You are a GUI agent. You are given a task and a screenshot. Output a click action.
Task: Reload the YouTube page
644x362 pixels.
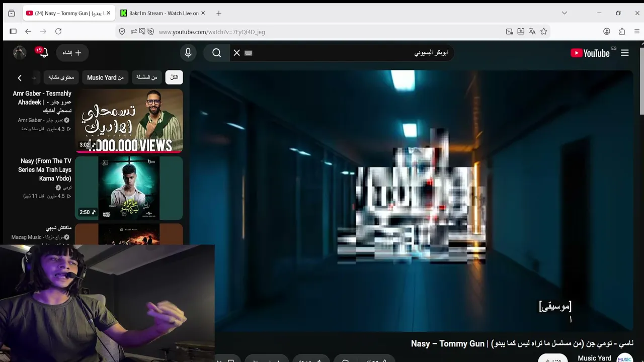click(58, 31)
